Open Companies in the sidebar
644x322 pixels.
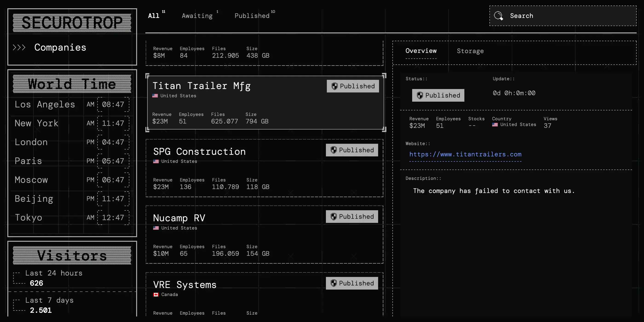click(60, 48)
